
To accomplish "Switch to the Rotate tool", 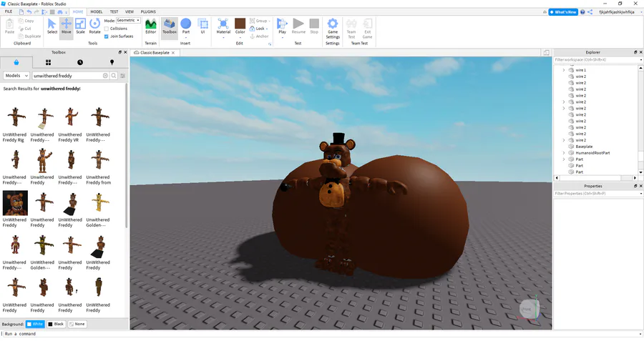I will click(x=95, y=26).
